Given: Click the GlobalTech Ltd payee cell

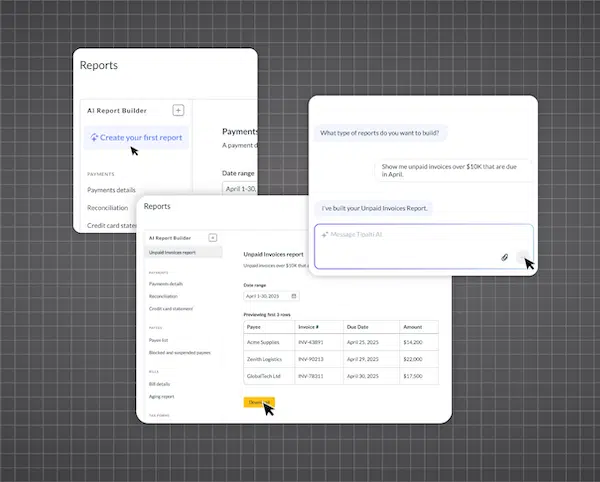Looking at the screenshot, I should point(267,376).
